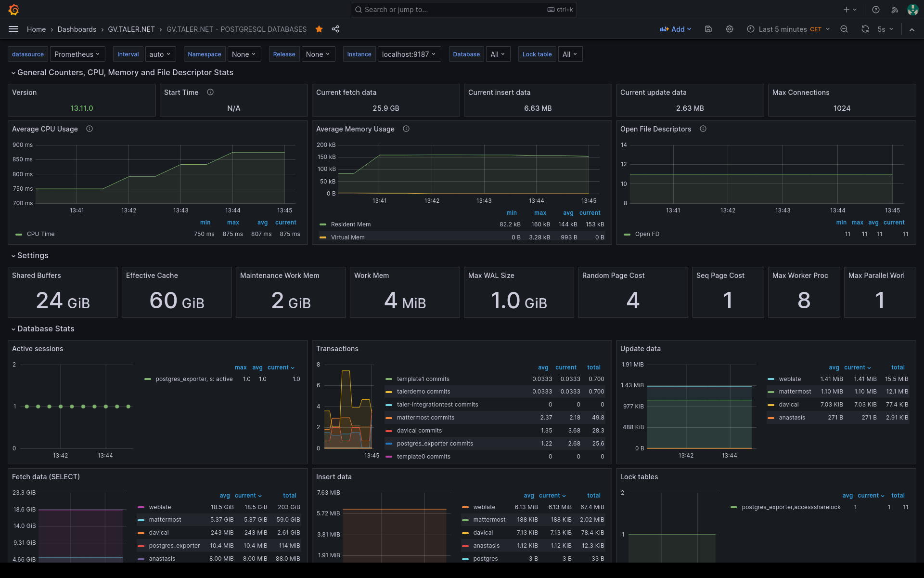924x578 pixels.
Task: Open the Grafana home logo
Action: (13, 10)
